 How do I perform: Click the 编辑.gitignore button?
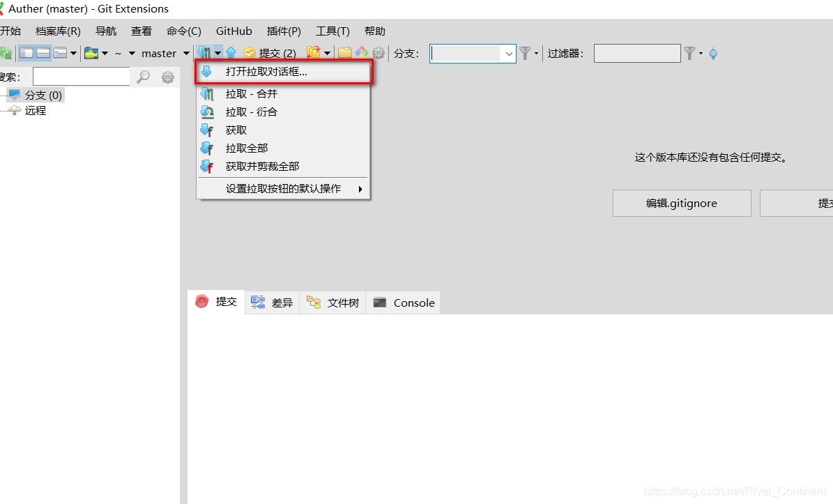pyautogui.click(x=681, y=203)
